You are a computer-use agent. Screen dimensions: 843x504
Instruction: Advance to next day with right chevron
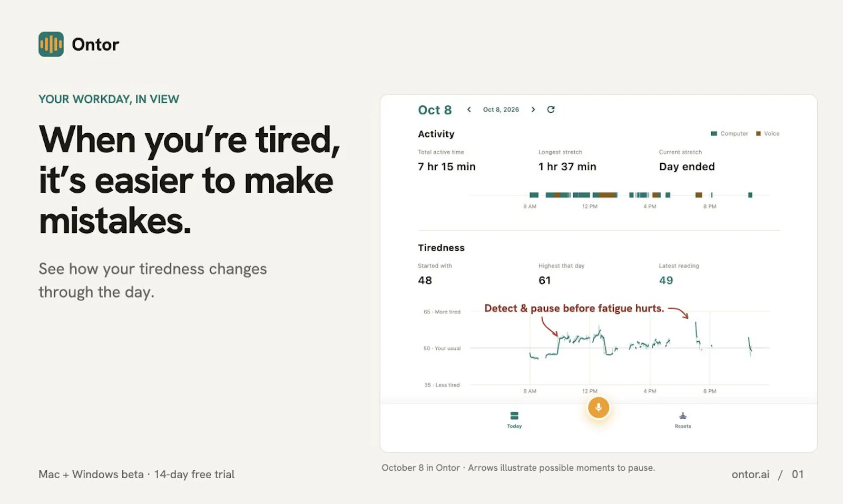(533, 110)
